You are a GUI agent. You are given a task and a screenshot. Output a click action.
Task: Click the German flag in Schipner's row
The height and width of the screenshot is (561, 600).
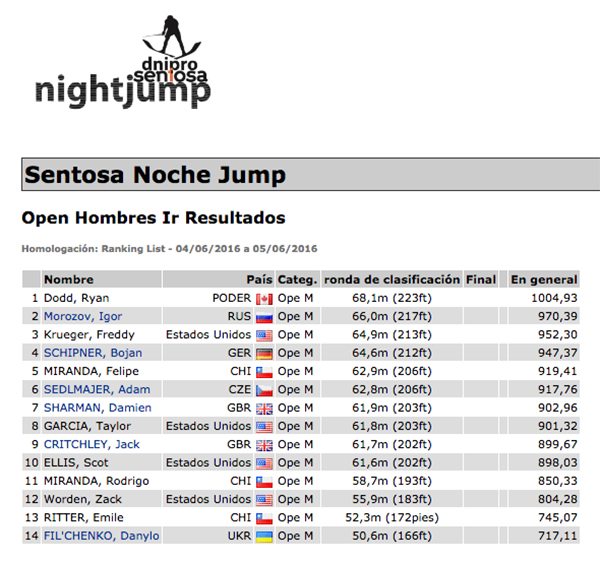click(264, 353)
